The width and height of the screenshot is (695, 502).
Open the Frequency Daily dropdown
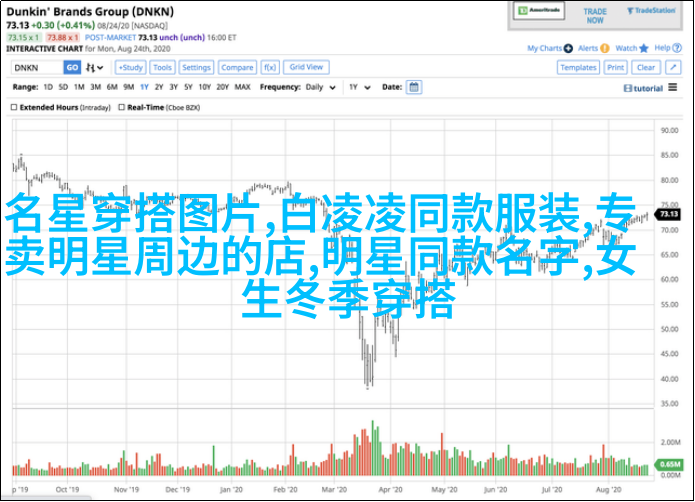point(320,87)
